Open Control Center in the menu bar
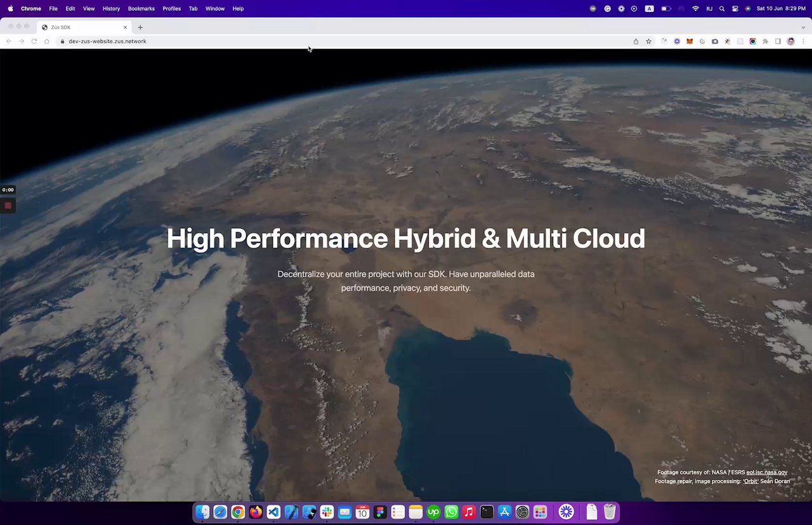This screenshot has height=525, width=812. [x=735, y=9]
